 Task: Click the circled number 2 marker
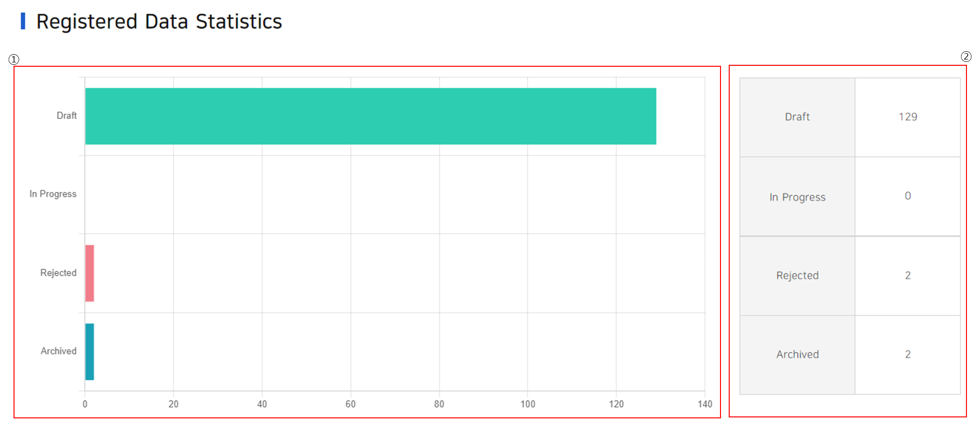966,57
